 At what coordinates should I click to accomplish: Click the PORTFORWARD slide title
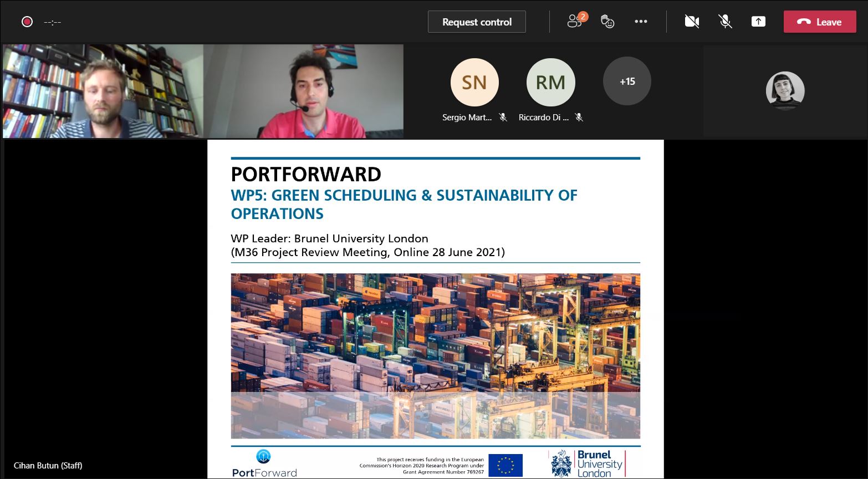tap(306, 175)
